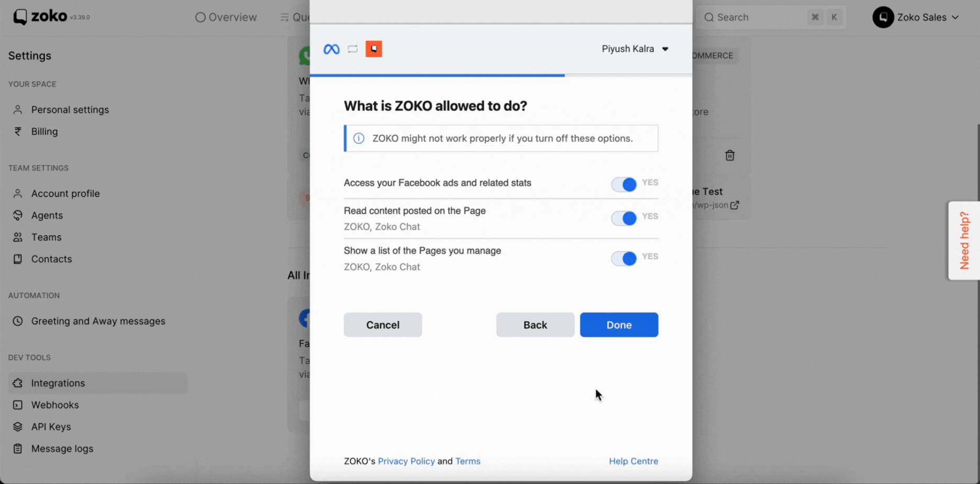
Task: Turn off Access your Facebook ads toggle
Action: click(623, 184)
